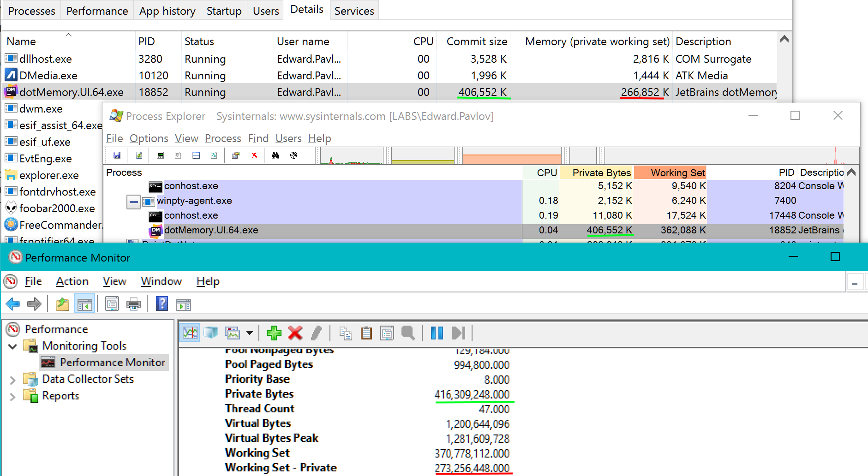
Task: Open the Process menu in Process Explorer
Action: pos(223,138)
